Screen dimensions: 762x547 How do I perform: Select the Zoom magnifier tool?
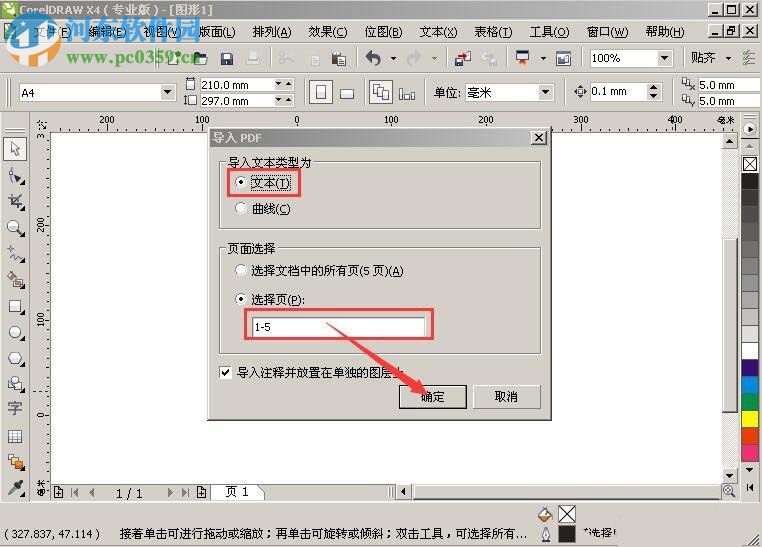[x=15, y=228]
